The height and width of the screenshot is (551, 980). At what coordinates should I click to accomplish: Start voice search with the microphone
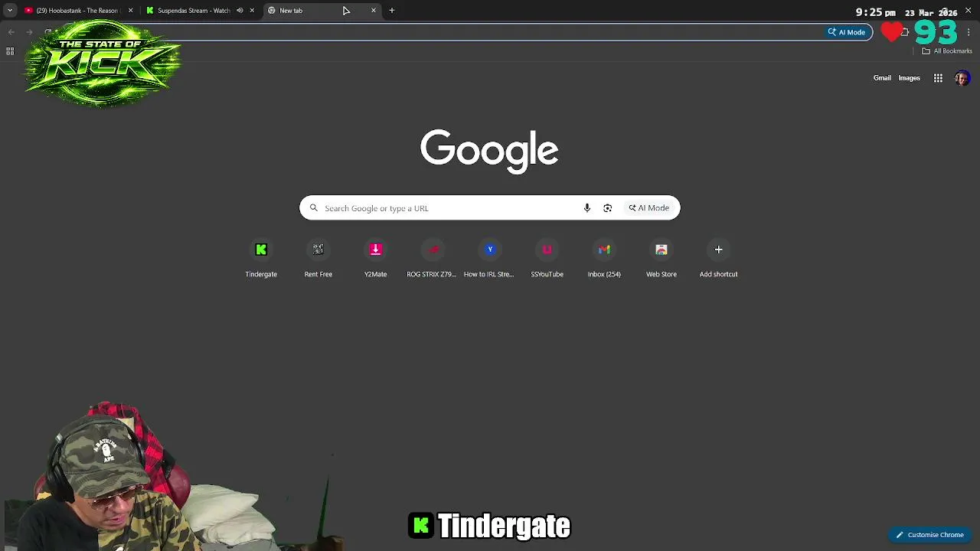coord(587,208)
